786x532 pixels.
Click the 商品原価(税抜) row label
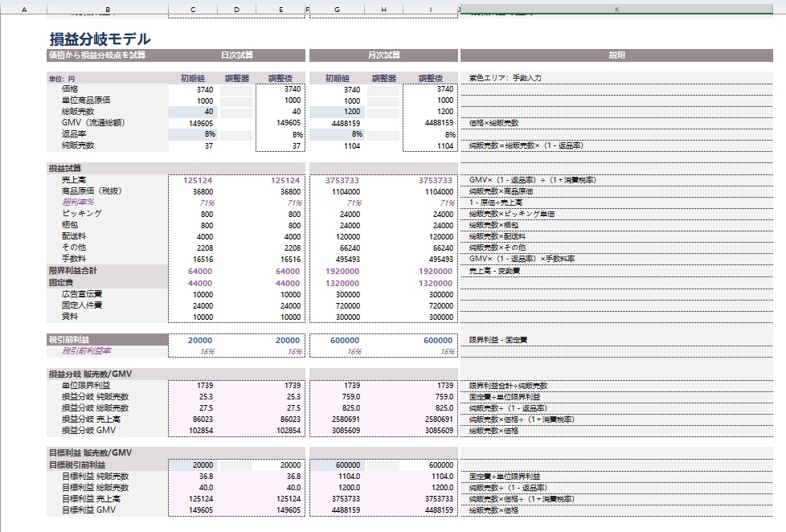pos(92,191)
